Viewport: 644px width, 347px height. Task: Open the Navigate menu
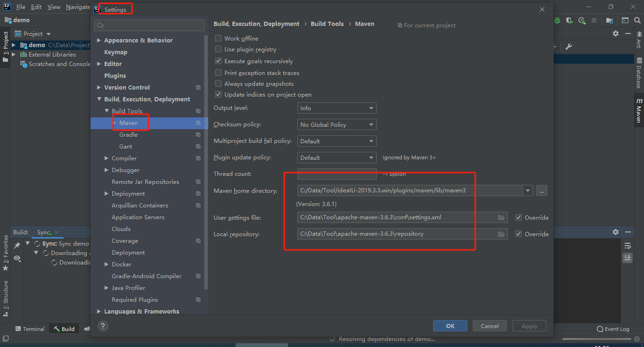point(78,7)
